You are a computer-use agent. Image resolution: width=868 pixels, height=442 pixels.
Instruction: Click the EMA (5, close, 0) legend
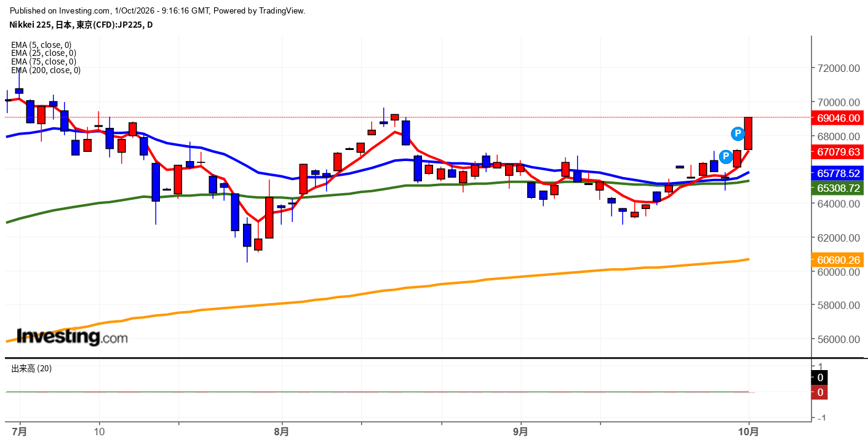click(x=41, y=45)
